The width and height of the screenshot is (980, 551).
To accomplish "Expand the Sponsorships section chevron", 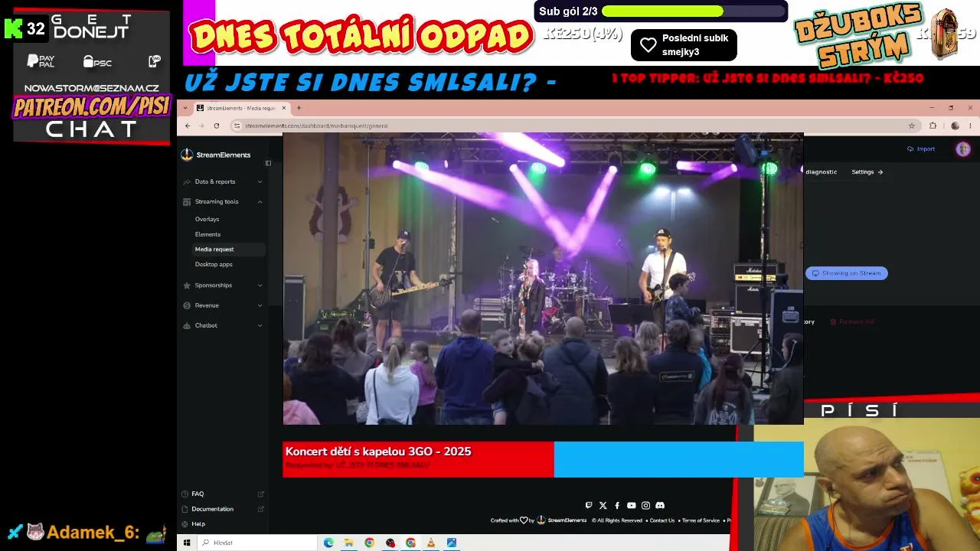I will [x=260, y=285].
